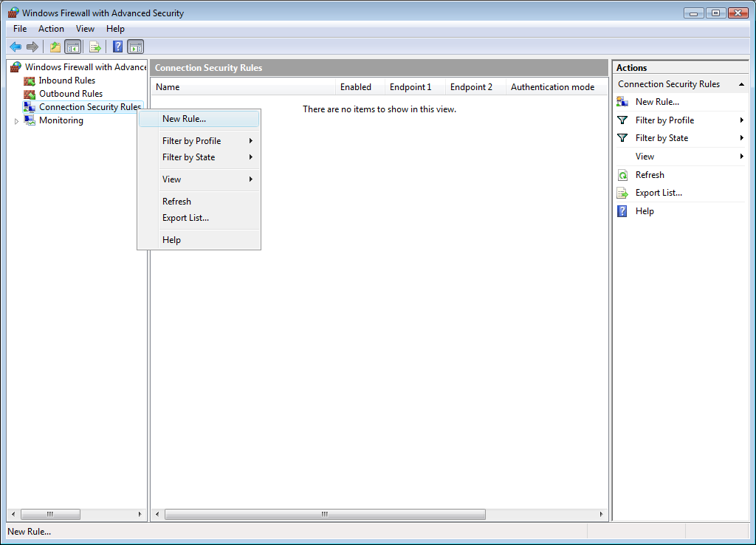The width and height of the screenshot is (756, 545).
Task: Click the tree pane scroll left arrow
Action: [13, 515]
